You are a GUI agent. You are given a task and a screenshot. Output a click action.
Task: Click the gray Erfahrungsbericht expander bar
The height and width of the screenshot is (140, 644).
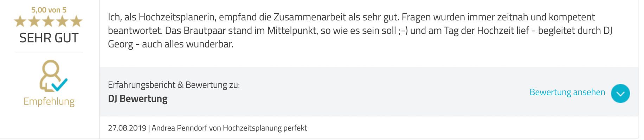pyautogui.click(x=369, y=92)
